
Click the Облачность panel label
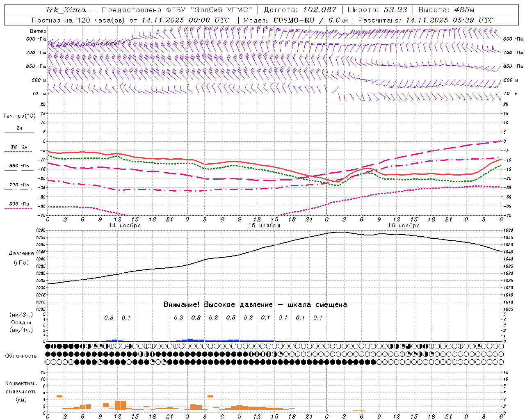coord(21,356)
